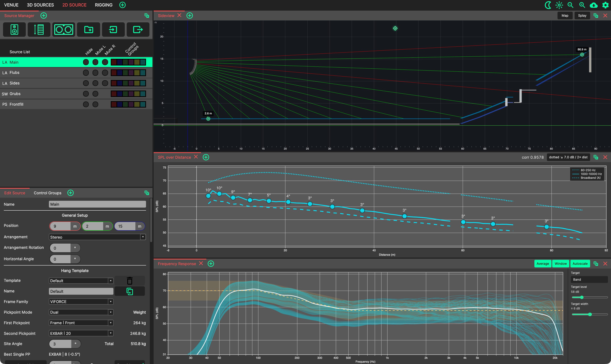This screenshot has height=364, width=611.
Task: Pop out the Source Manager panel
Action: 147,16
